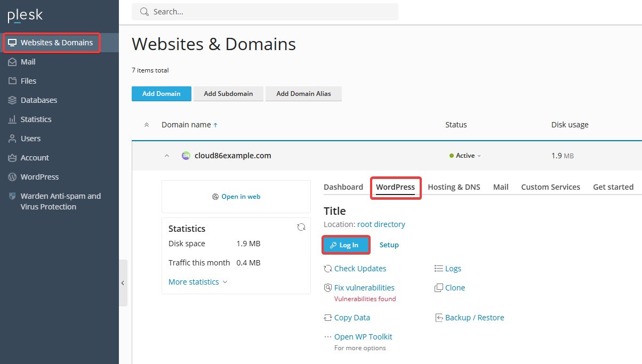Open Warden Anti-spam and Virus Protection
Viewport: 642px width, 364px height.
[x=60, y=201]
